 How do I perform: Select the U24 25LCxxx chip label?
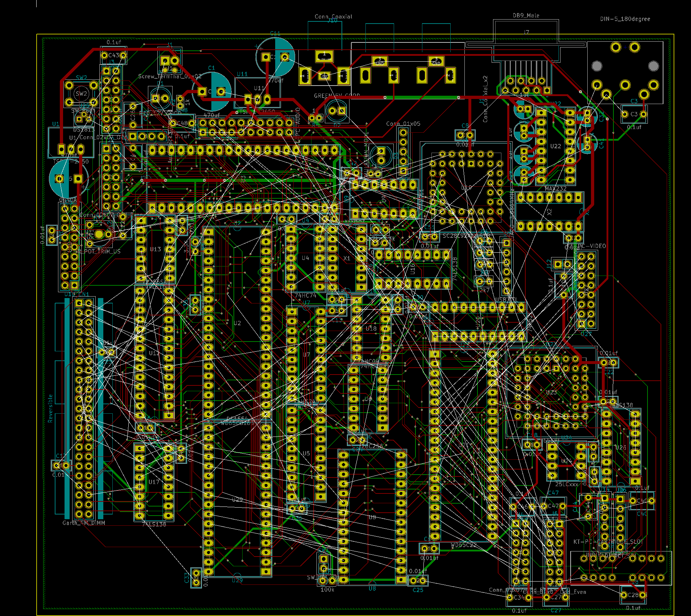click(x=566, y=461)
